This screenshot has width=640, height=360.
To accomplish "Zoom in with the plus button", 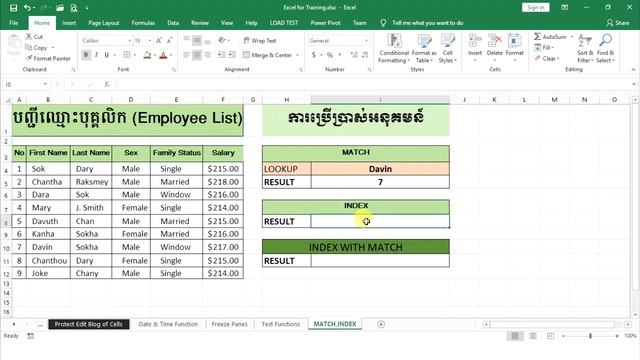I will (617, 336).
